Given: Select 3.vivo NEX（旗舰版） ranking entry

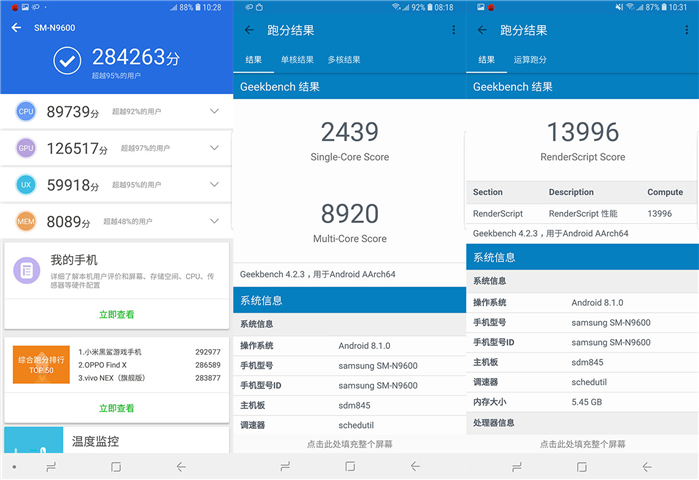Looking at the screenshot, I should point(149,378).
